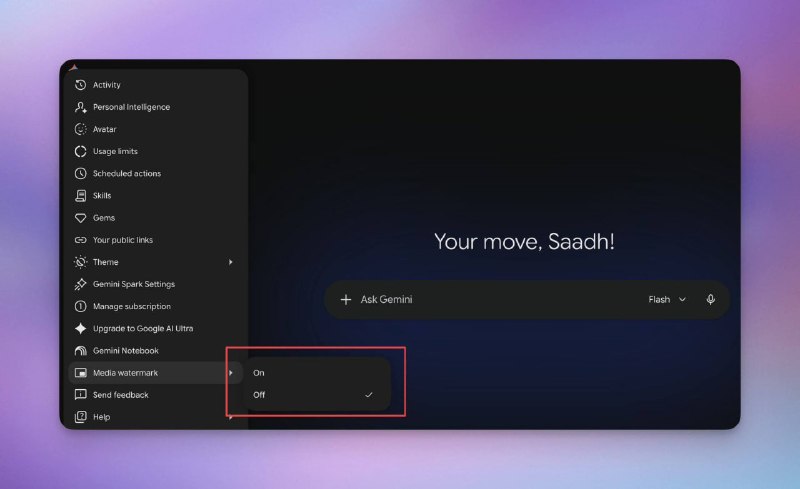Click the Upgrade sparkle star icon

pyautogui.click(x=81, y=328)
